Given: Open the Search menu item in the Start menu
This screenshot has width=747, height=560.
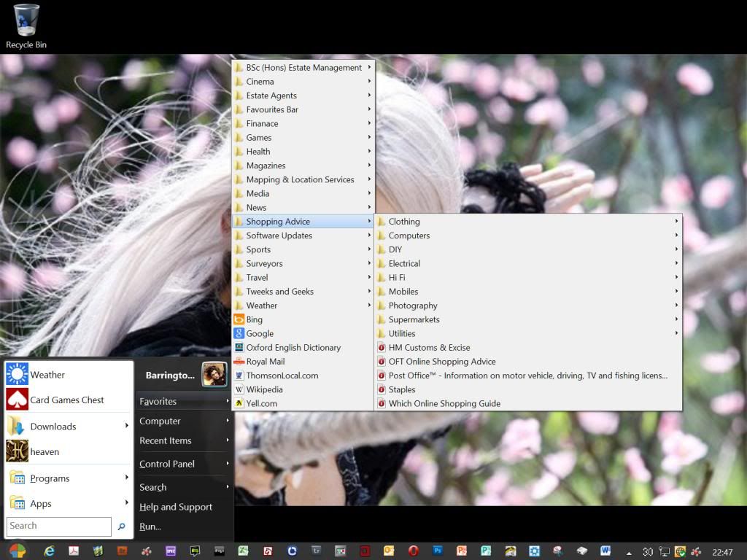Looking at the screenshot, I should [185, 486].
